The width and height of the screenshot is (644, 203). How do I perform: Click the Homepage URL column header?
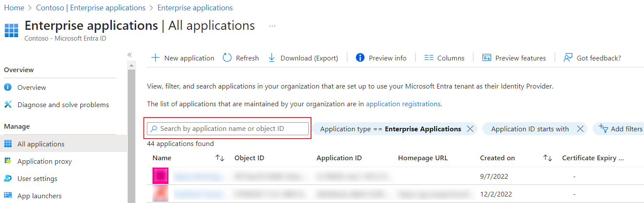click(x=423, y=158)
